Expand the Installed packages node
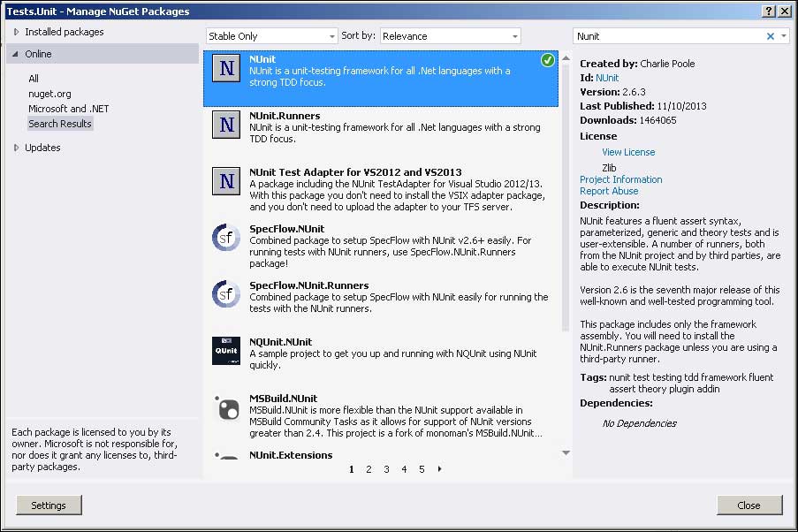This screenshot has width=798, height=532. 16,32
